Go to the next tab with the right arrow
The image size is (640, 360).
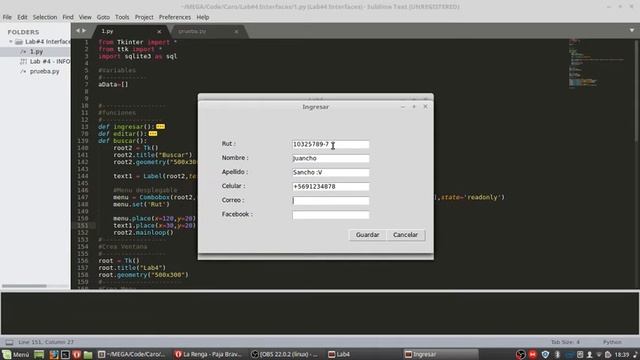(84, 31)
